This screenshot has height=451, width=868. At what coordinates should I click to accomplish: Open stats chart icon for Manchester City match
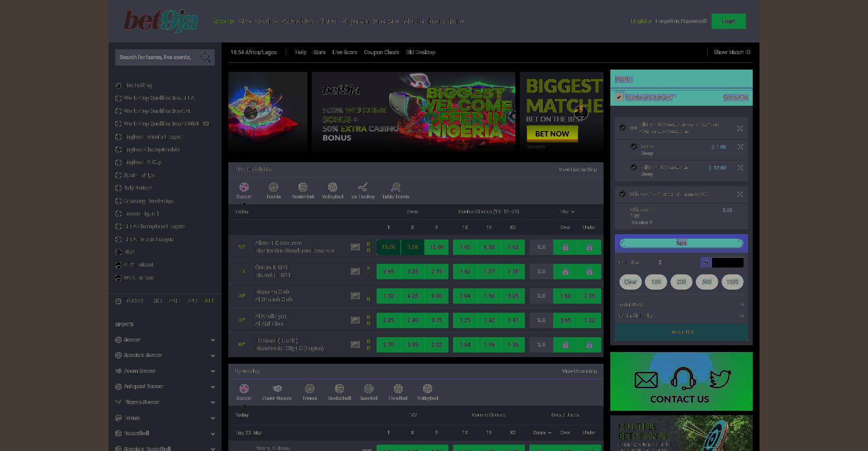point(355,344)
